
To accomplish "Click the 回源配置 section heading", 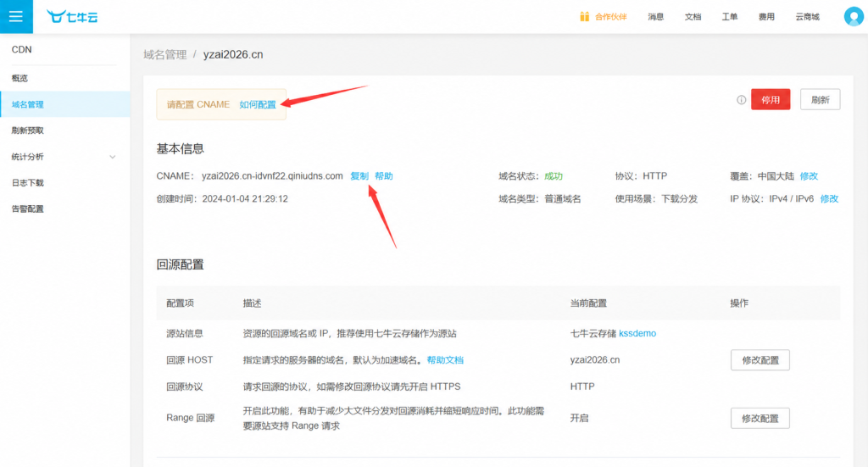I will click(180, 264).
